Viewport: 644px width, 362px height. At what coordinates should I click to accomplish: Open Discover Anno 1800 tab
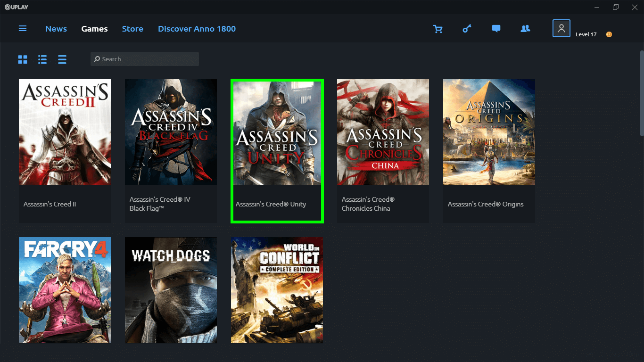tap(197, 29)
